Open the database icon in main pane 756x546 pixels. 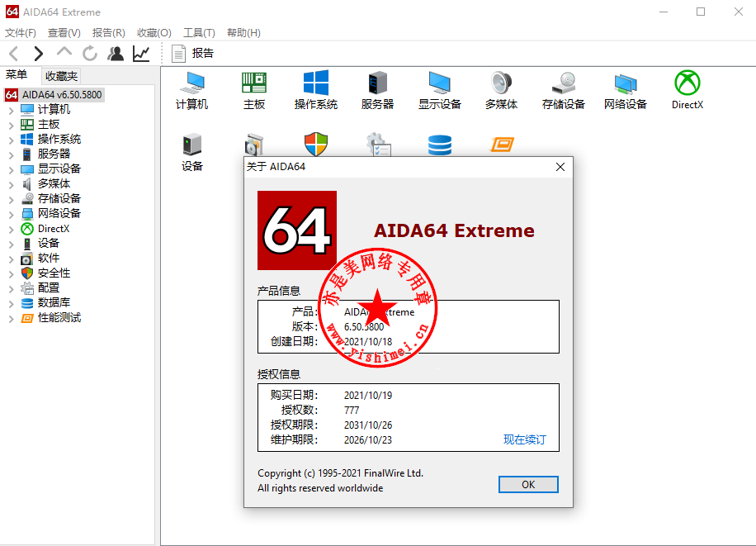pyautogui.click(x=440, y=145)
